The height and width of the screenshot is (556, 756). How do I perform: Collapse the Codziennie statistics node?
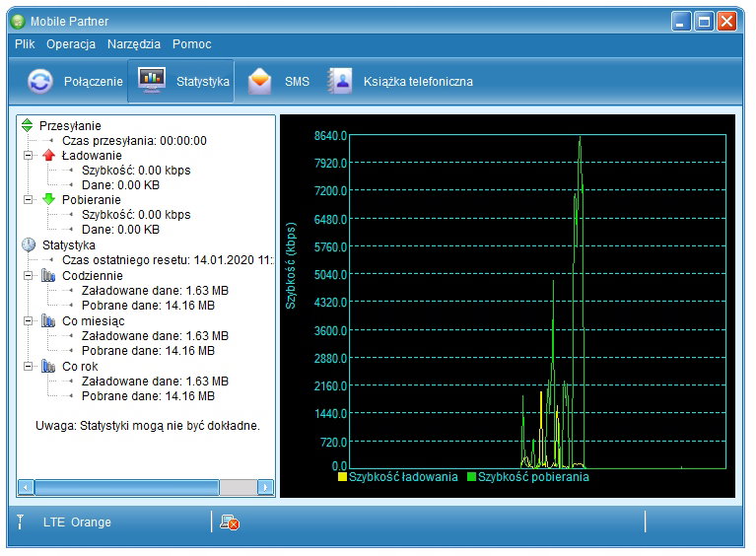tap(29, 276)
